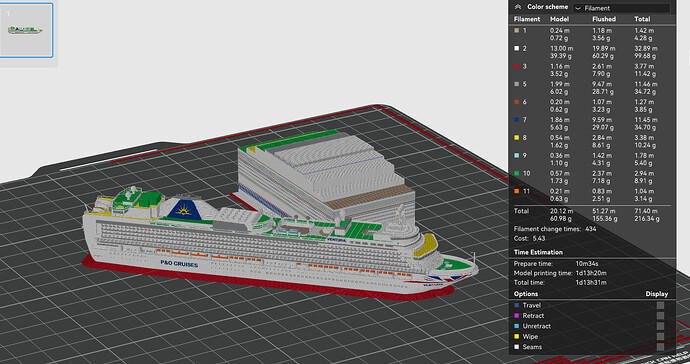Enable the Wipe display checkbox
690x364 pixels.
point(660,337)
